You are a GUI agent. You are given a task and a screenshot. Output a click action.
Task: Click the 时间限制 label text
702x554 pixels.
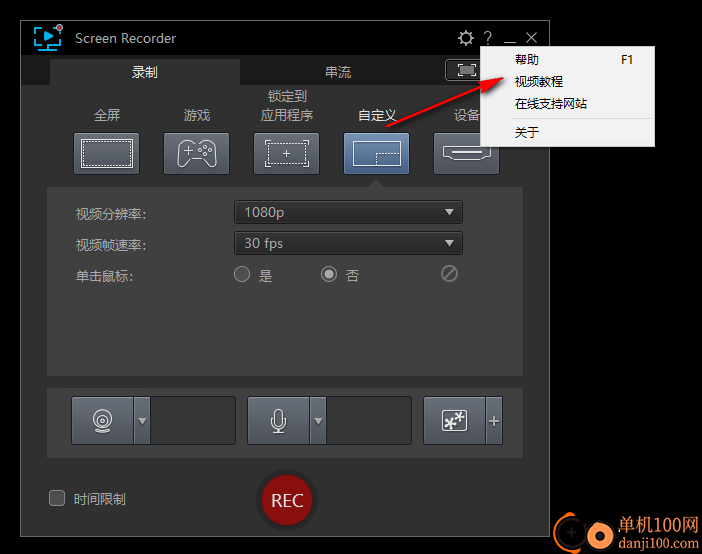pyautogui.click(x=99, y=499)
